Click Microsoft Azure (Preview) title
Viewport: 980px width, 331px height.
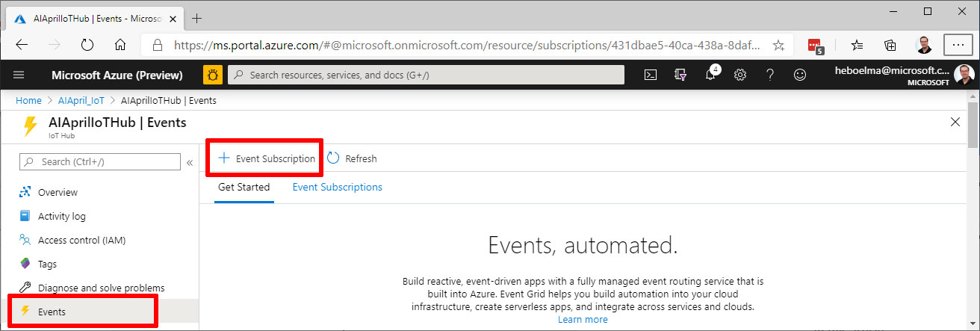click(117, 75)
